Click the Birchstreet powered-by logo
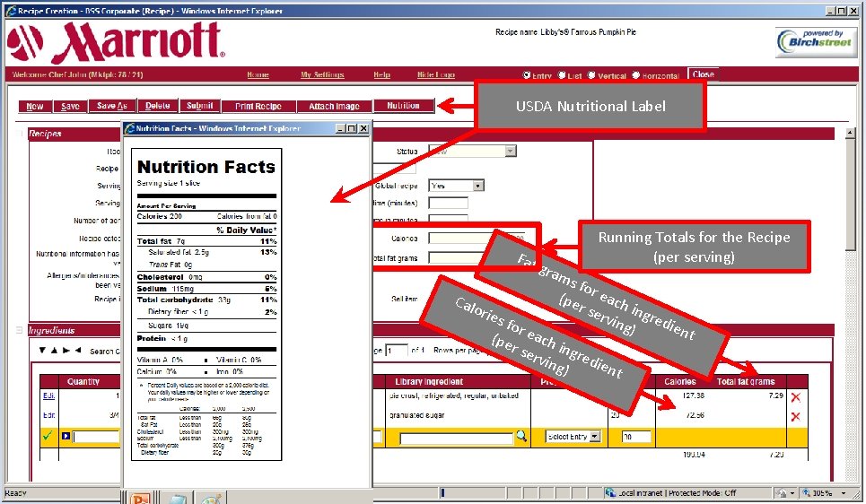This screenshot has height=504, width=866. (817, 42)
